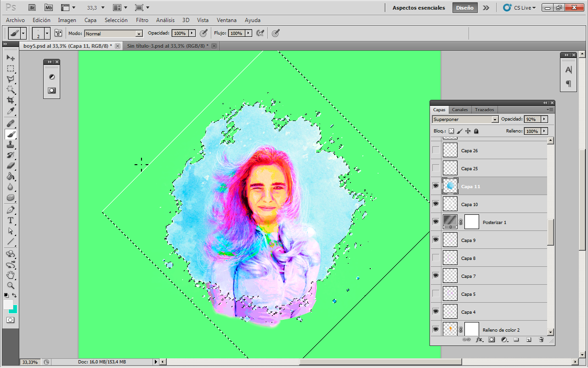Swap foreground and background colors
The width and height of the screenshot is (588, 368).
(15, 295)
